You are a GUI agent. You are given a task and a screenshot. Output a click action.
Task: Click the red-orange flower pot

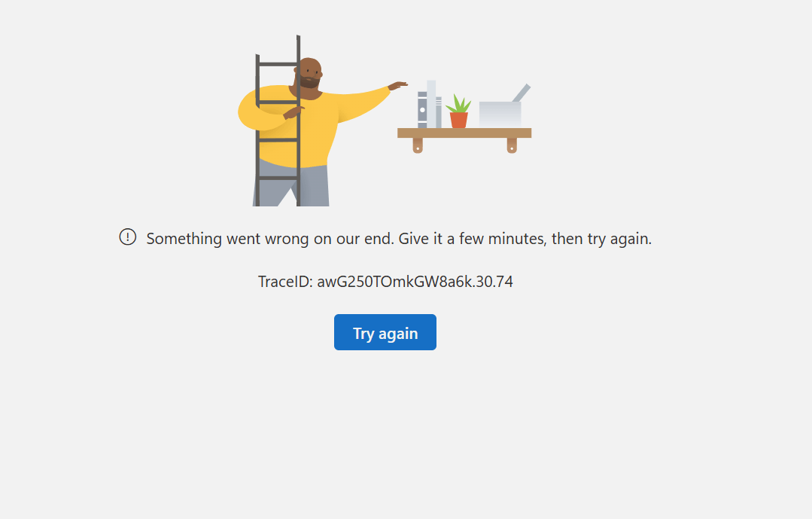tap(459, 121)
